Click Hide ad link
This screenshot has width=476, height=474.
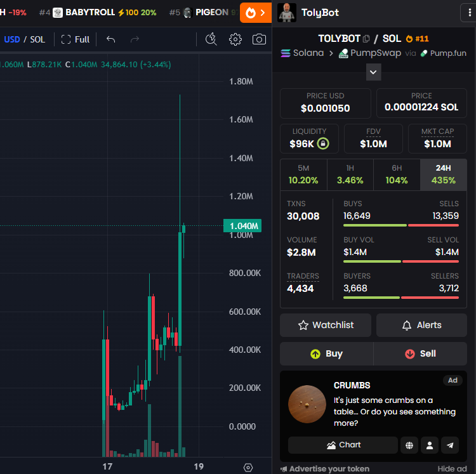[x=452, y=469]
